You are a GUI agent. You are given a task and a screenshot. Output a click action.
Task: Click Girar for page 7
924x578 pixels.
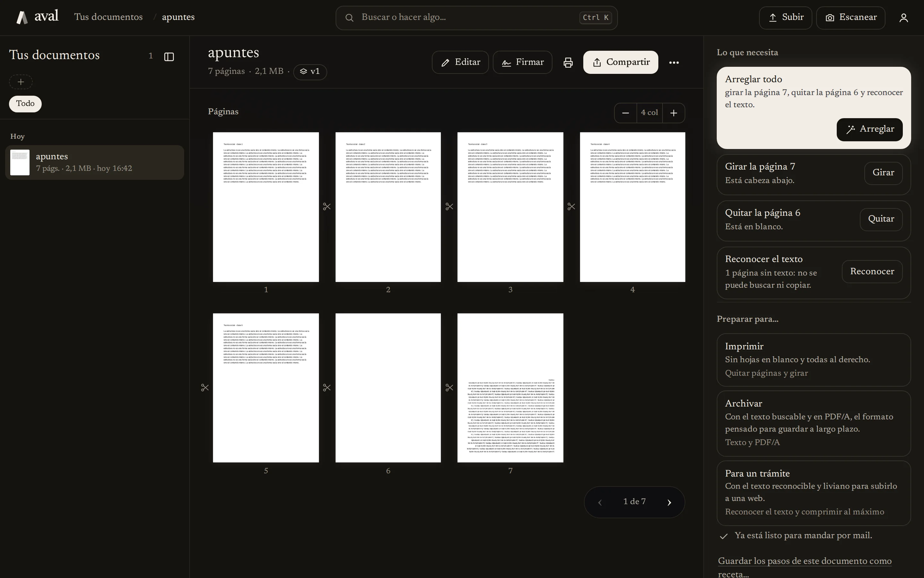[883, 173]
